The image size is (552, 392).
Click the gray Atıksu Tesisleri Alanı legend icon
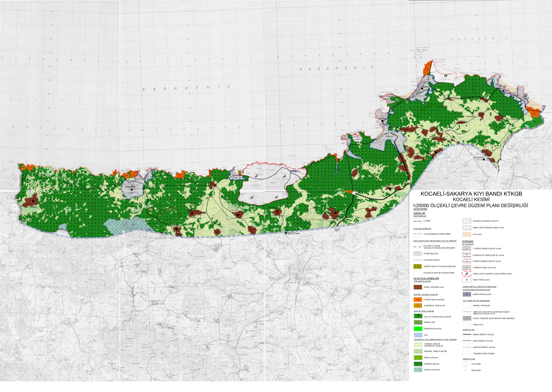[x=467, y=318]
